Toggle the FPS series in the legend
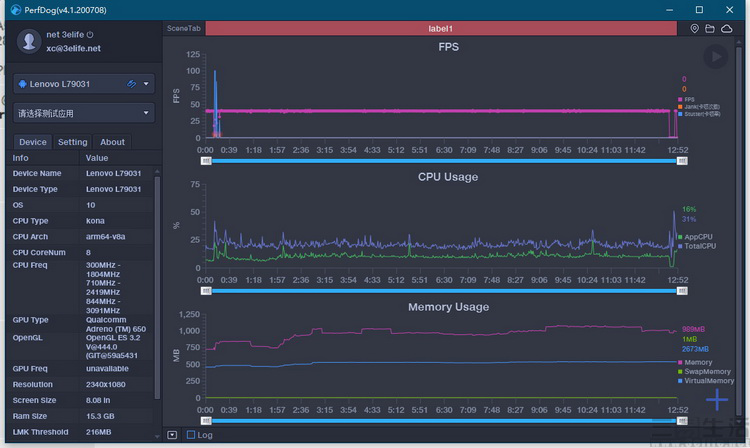750x448 pixels. [686, 99]
